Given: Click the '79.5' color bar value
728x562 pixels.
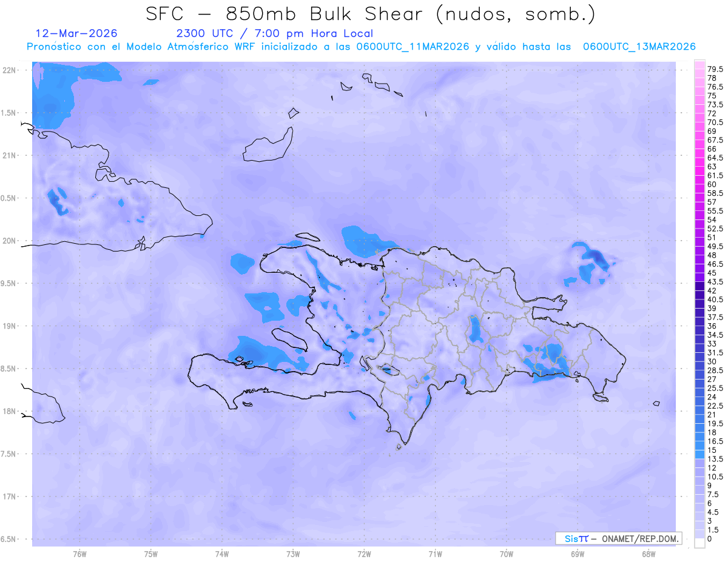Looking at the screenshot, I should click(715, 69).
